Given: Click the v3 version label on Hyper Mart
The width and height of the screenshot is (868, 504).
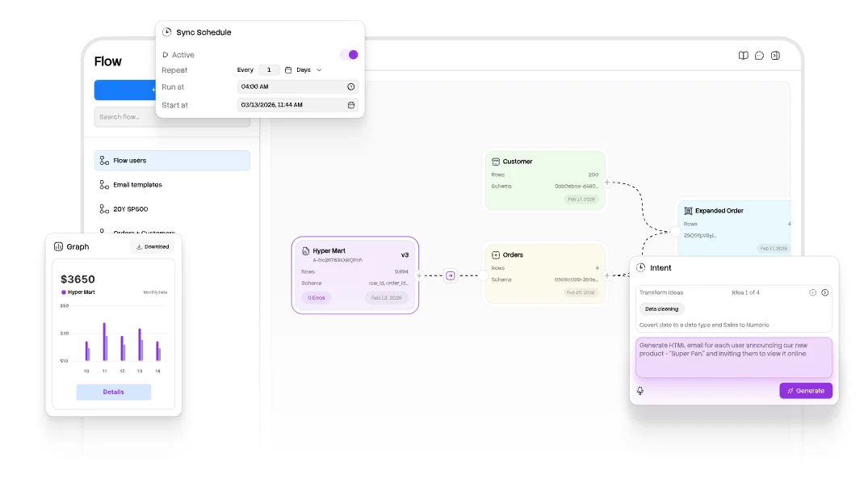Looking at the screenshot, I should click(405, 255).
